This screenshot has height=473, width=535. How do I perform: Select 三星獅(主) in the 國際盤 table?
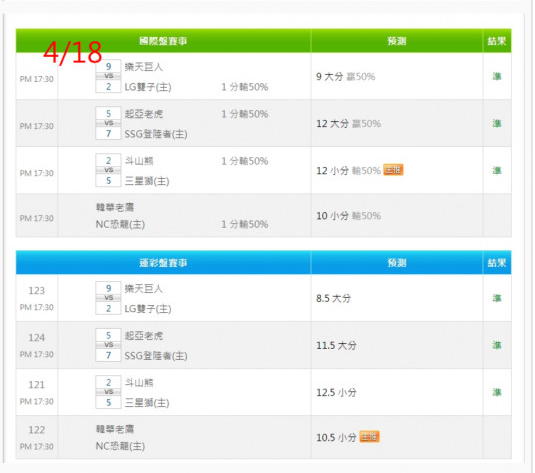147,181
